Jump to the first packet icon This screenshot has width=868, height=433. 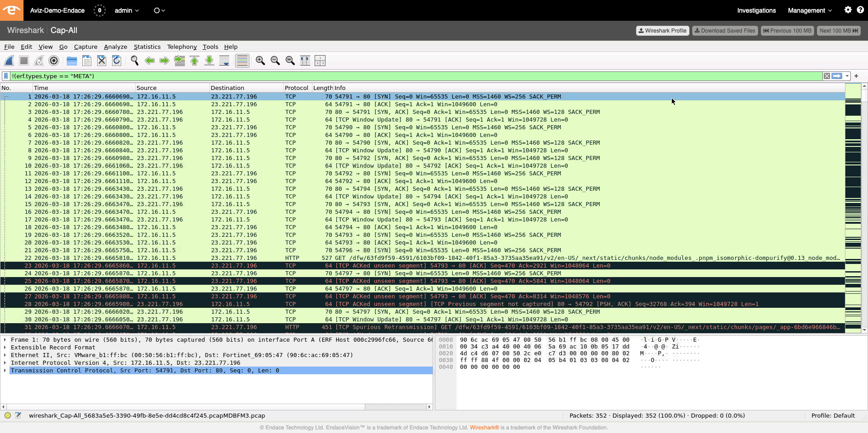pyautogui.click(x=194, y=61)
